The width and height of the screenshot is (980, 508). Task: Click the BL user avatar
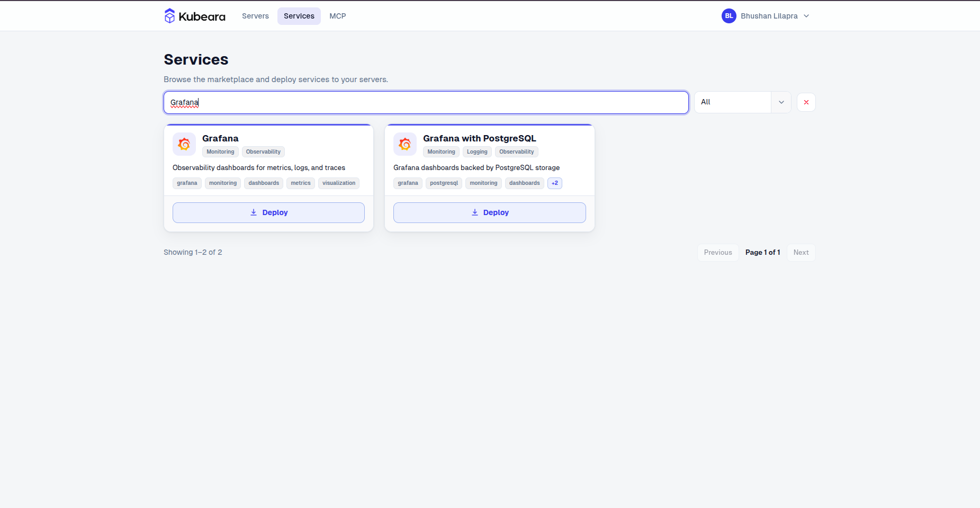(729, 16)
